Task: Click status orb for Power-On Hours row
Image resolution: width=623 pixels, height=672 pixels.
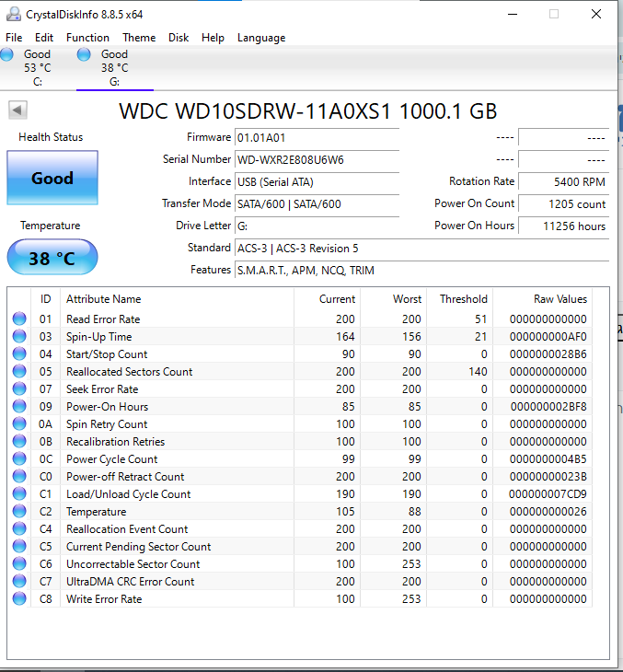Action: coord(19,407)
